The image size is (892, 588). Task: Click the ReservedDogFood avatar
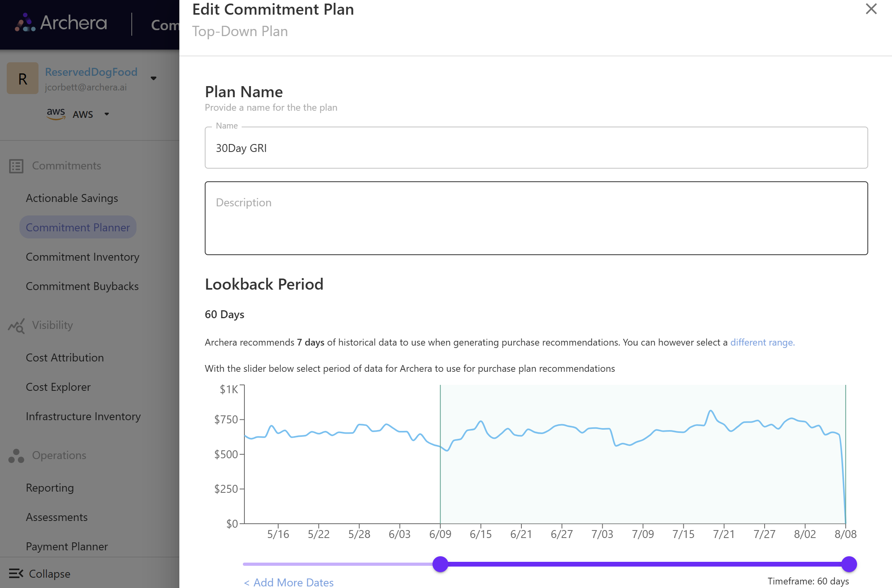pos(22,78)
